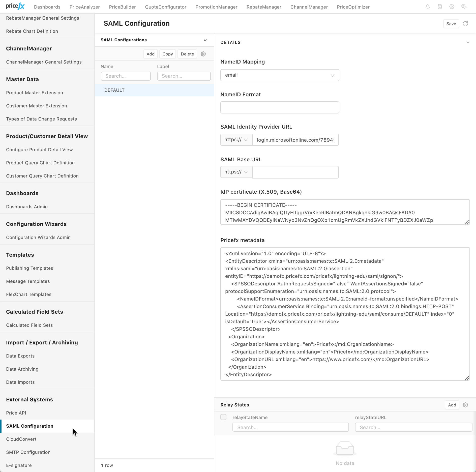Open settings with the gear icon

pyautogui.click(x=452, y=7)
